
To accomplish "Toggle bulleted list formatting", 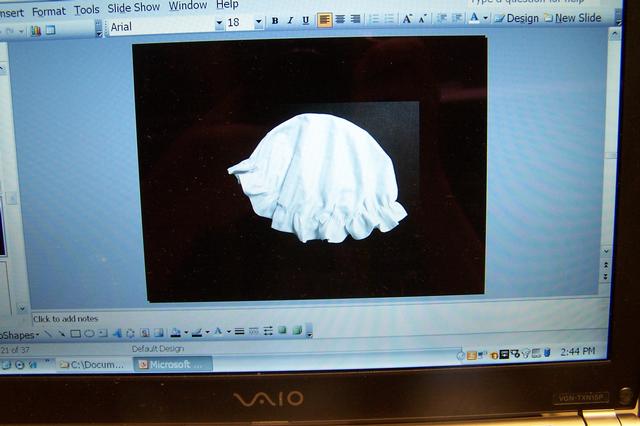I will point(389,19).
